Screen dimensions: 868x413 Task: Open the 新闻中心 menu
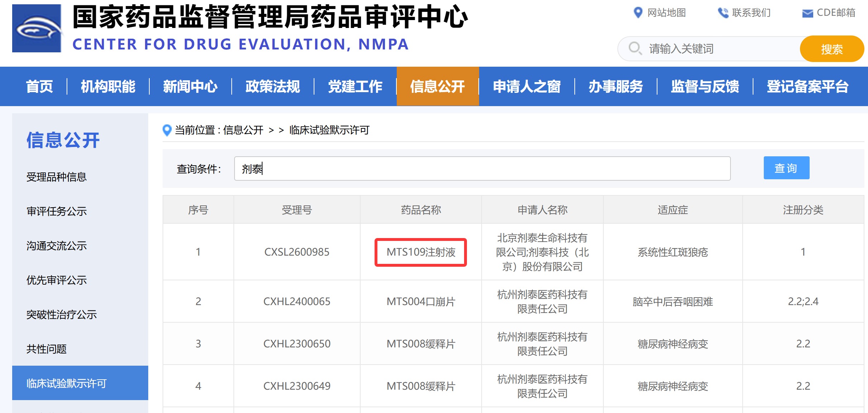(x=191, y=86)
